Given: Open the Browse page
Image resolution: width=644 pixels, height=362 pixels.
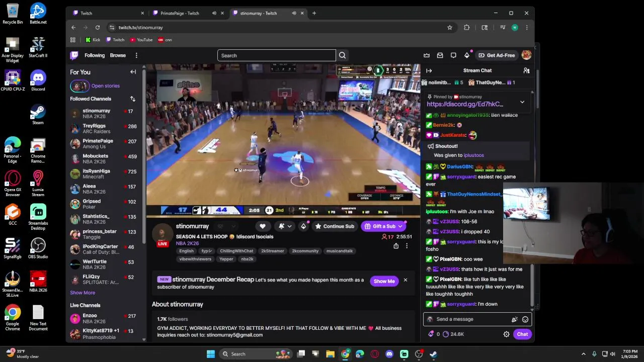Looking at the screenshot, I should tap(118, 55).
